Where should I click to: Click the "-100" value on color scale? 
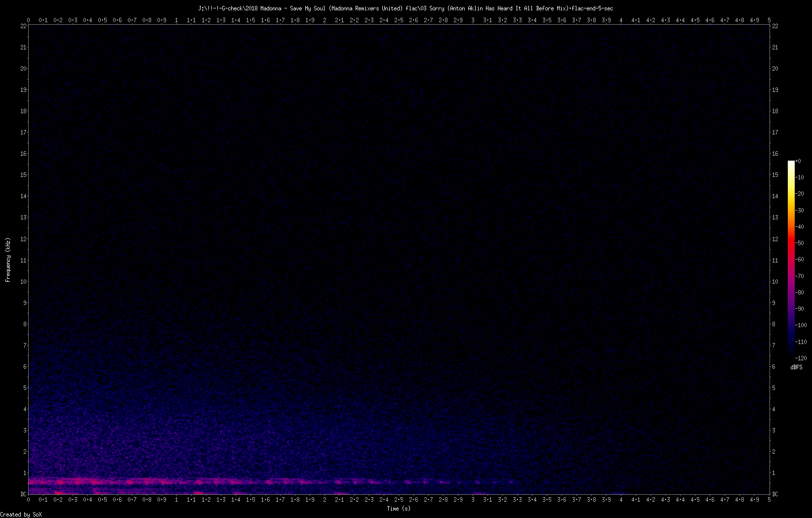[x=802, y=325]
